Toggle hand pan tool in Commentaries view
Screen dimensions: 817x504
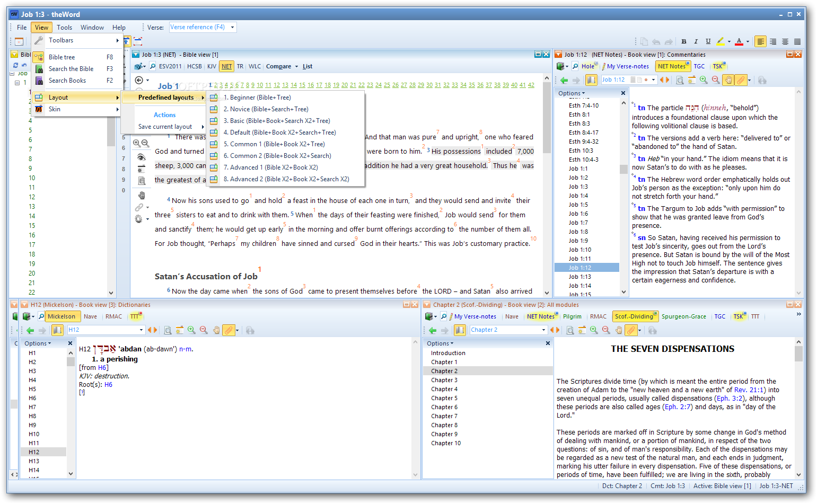click(x=729, y=80)
